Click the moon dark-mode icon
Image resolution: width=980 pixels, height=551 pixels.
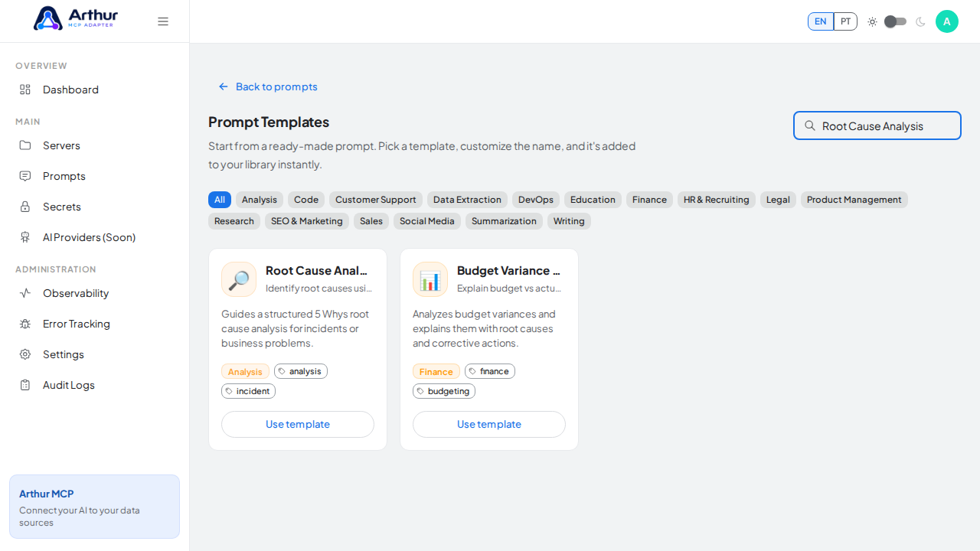coord(920,21)
